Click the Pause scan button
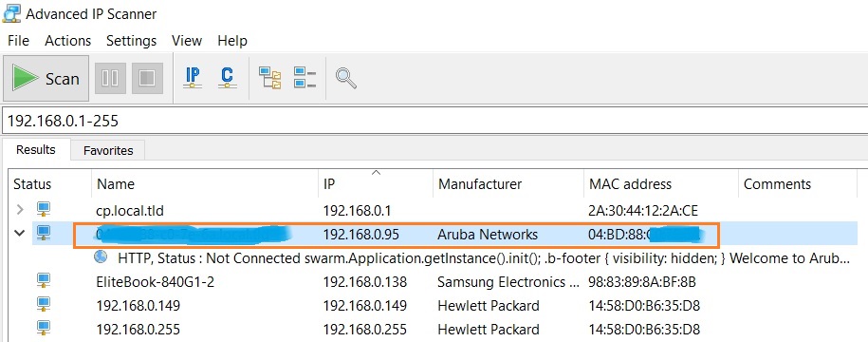Screen dimensions: 868x342 111,78
